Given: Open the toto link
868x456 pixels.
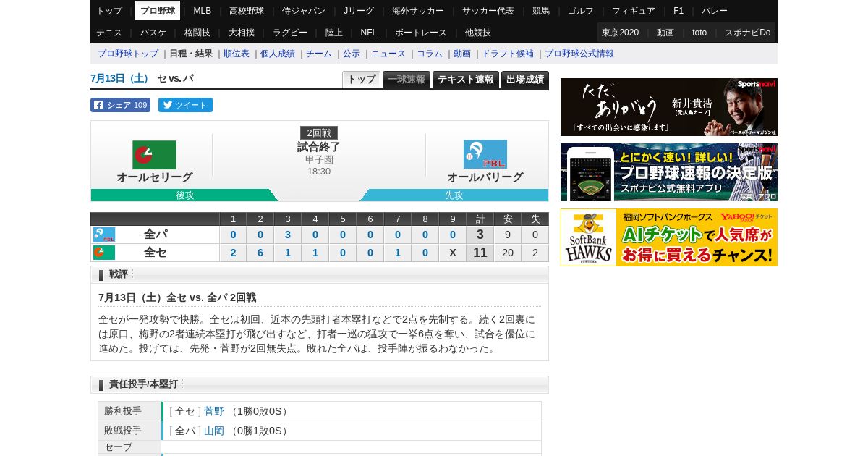Looking at the screenshot, I should pyautogui.click(x=699, y=33).
